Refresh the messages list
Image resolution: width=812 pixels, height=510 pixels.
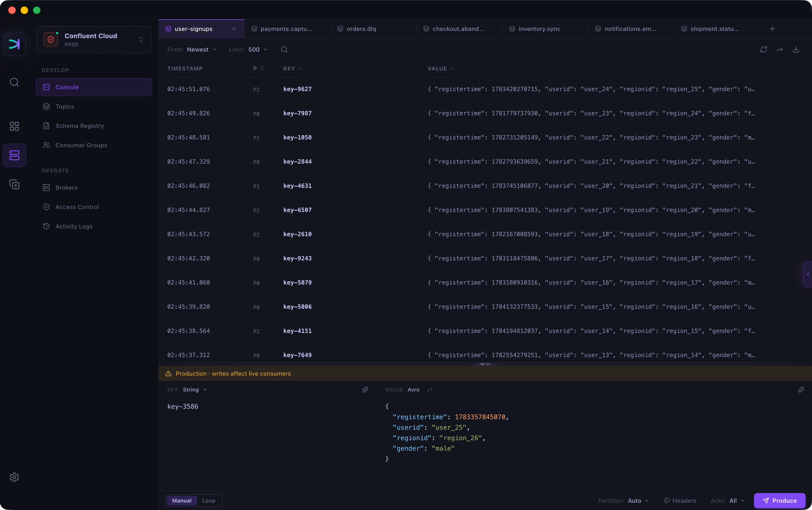pyautogui.click(x=763, y=50)
